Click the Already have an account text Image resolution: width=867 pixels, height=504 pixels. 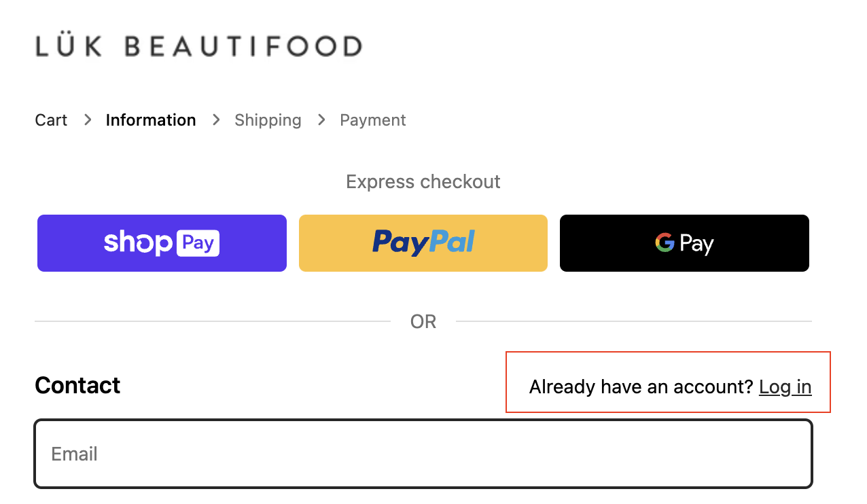tap(641, 387)
